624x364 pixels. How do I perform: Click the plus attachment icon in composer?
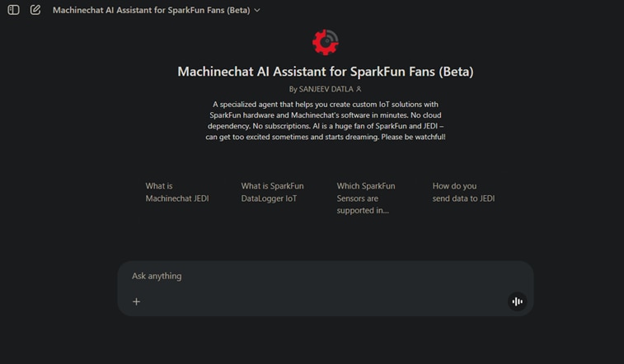[137, 301]
